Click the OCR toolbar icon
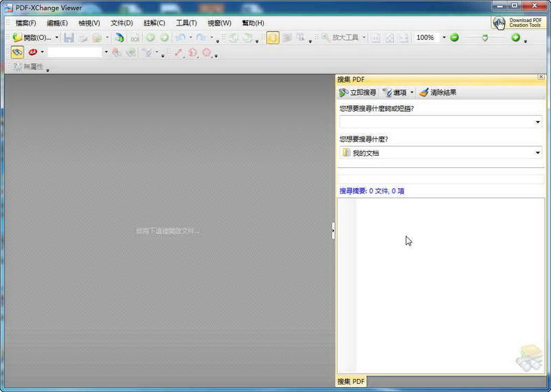Screen dimensions: 551x392 click(x=135, y=38)
